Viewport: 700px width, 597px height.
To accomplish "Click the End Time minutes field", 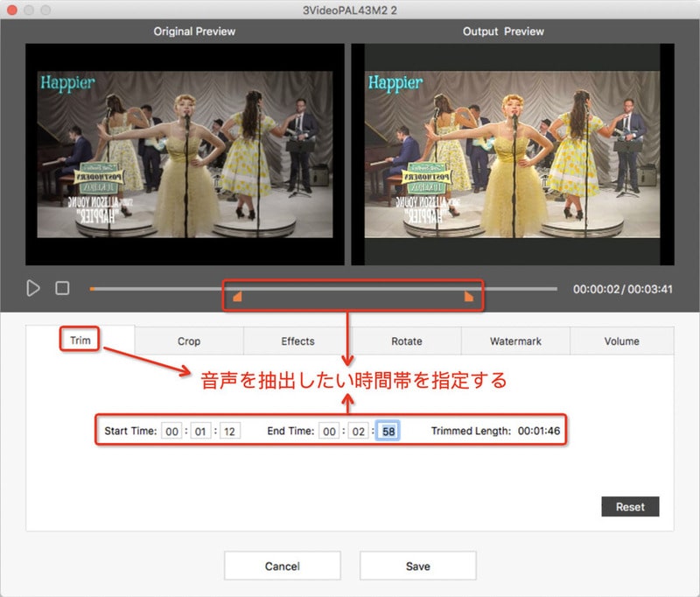I will point(359,431).
